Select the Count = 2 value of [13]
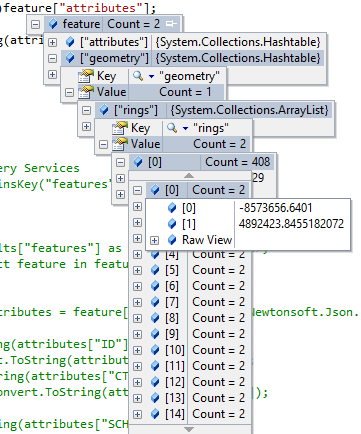 click(219, 398)
